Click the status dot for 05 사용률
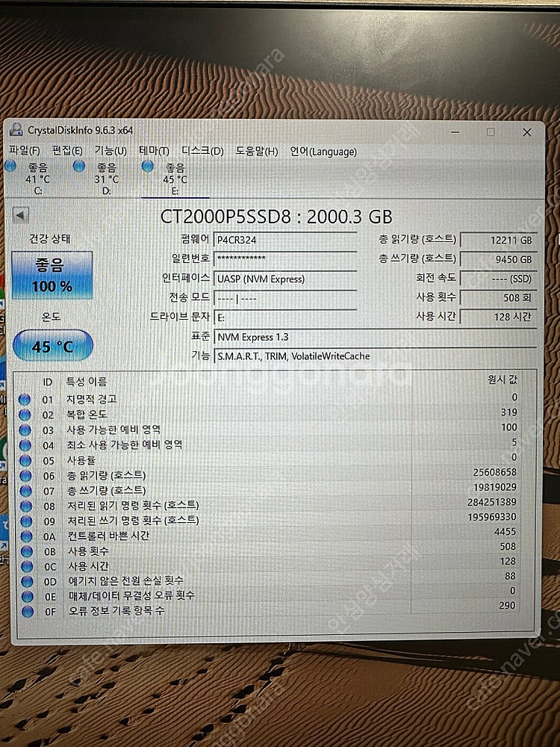The image size is (560, 747). point(25,461)
